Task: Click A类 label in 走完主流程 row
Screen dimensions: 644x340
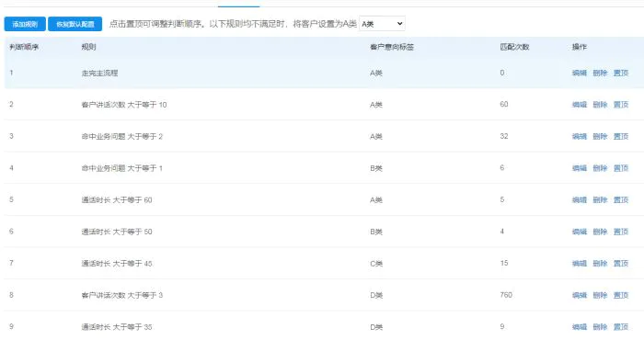Action: pyautogui.click(x=376, y=73)
